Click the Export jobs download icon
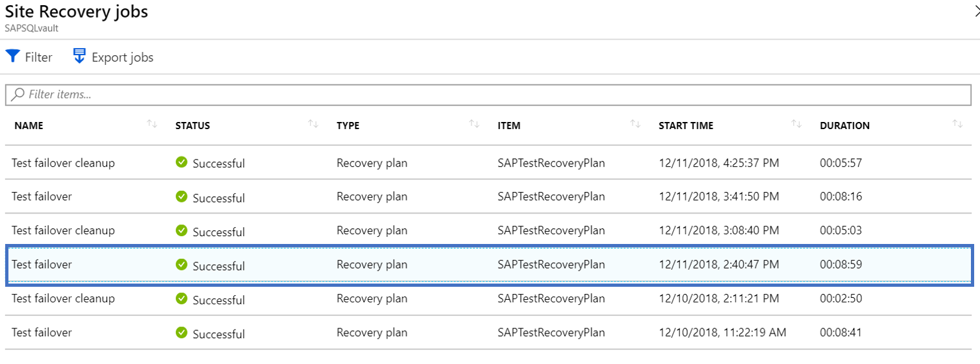Viewport: 980px width, 364px height. (80, 56)
